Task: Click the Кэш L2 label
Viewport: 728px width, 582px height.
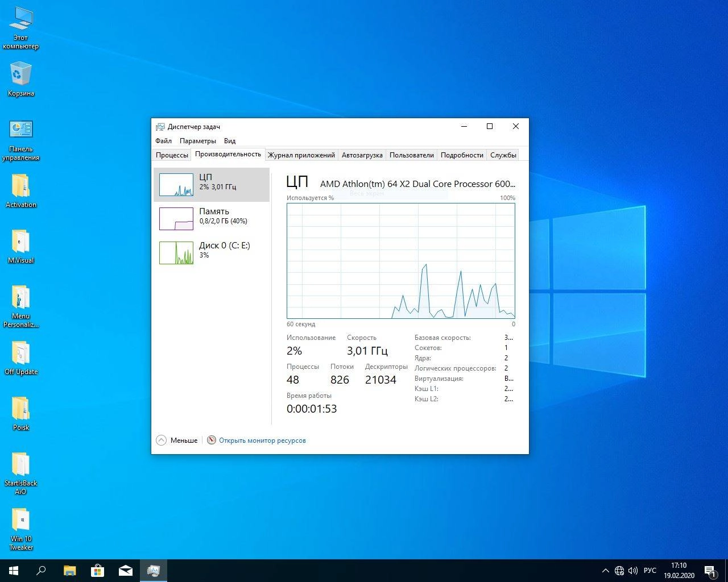Action: point(427,399)
